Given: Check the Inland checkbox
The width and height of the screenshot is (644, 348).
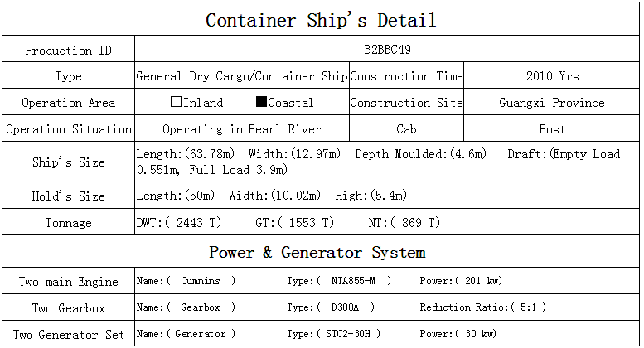Looking at the screenshot, I should point(176,103).
